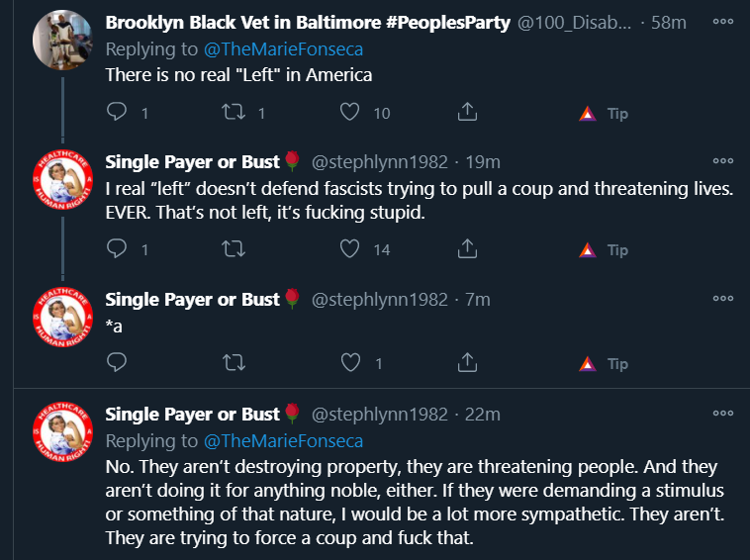Open more options on the 58m tweet
Screen dimensions: 750x560
722,22
